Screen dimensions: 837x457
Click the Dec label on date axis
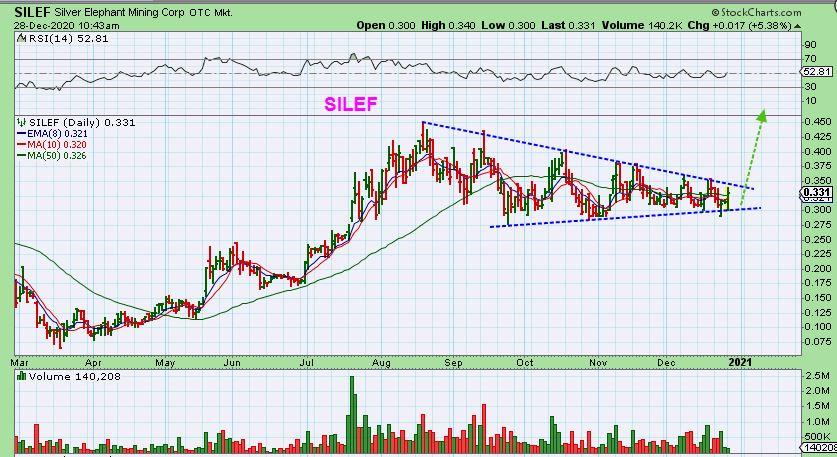pyautogui.click(x=666, y=363)
